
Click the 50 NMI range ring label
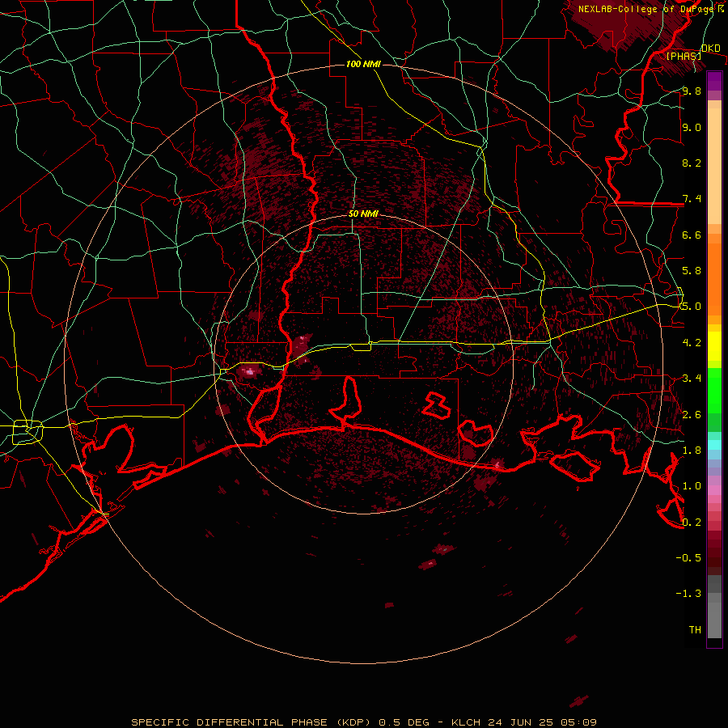tap(363, 214)
